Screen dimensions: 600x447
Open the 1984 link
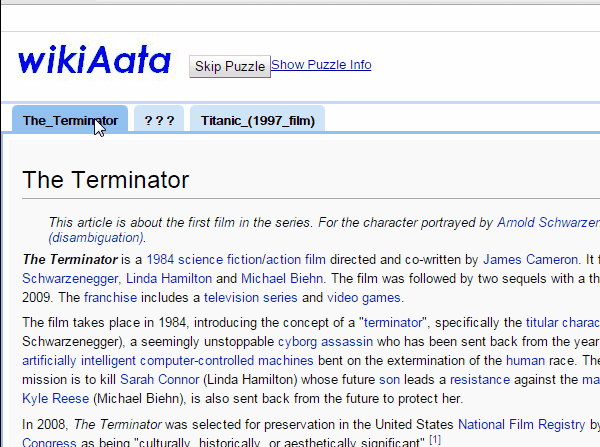[x=160, y=259]
